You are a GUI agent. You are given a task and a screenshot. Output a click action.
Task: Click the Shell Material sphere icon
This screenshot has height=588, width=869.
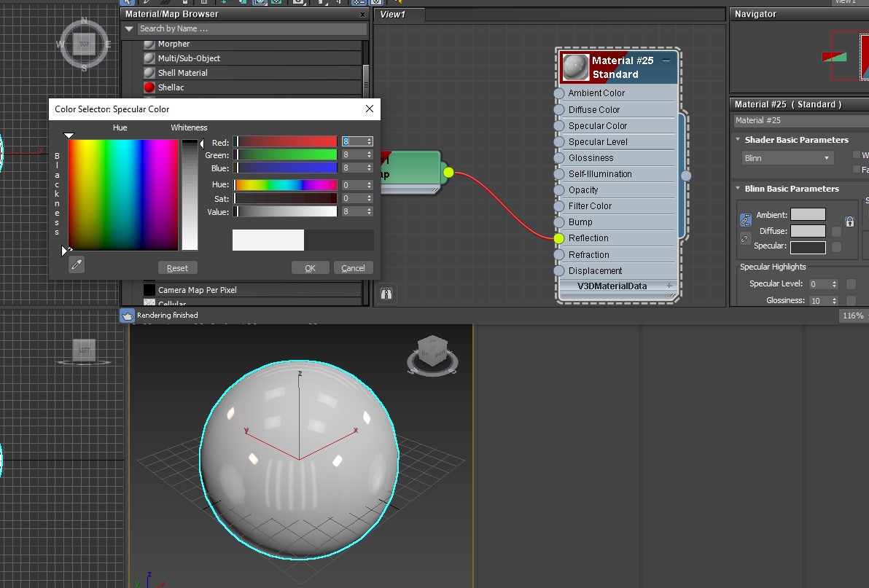pyautogui.click(x=149, y=73)
